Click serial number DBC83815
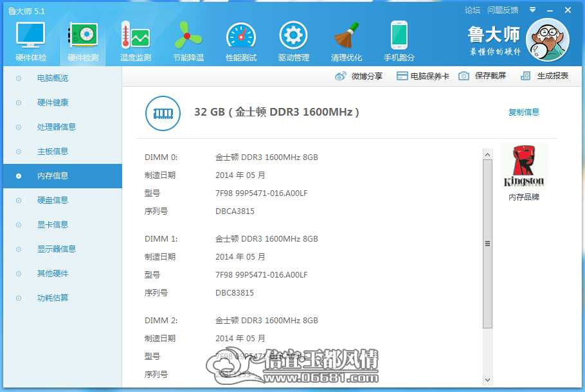 (235, 293)
